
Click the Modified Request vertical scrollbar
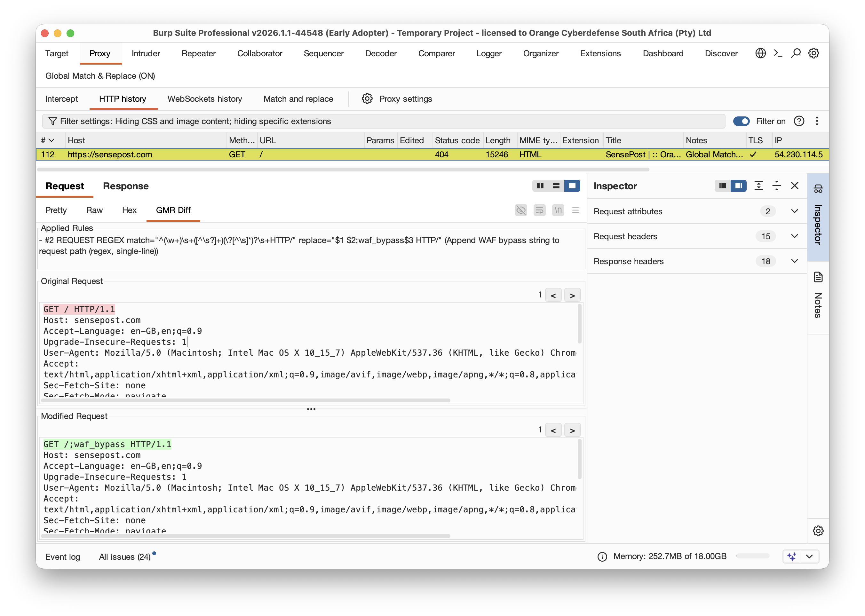click(579, 459)
